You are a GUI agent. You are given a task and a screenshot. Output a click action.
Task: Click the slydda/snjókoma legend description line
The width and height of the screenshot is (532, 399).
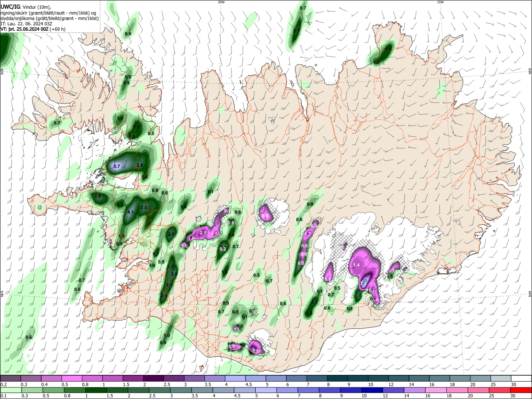pyautogui.click(x=49, y=18)
